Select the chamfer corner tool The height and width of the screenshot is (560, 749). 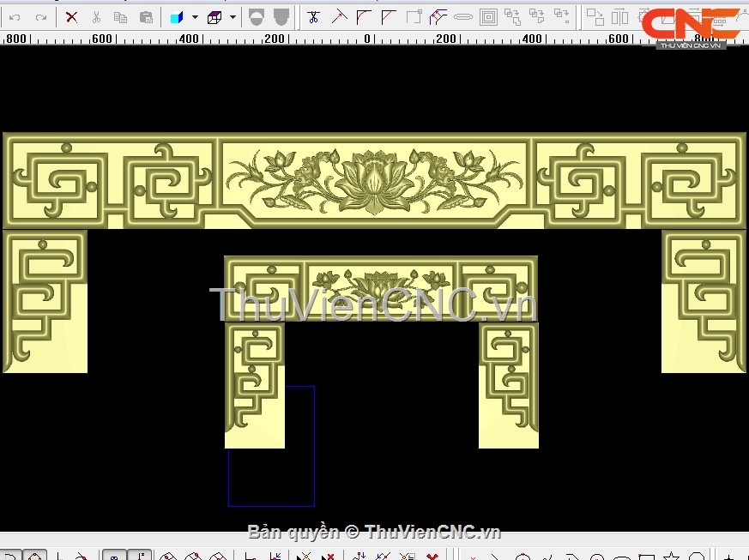click(389, 17)
